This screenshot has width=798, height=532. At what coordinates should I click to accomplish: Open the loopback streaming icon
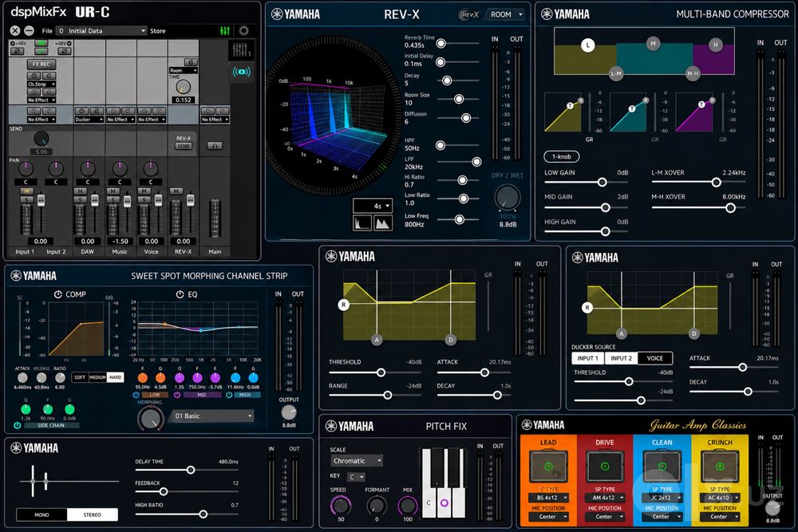(241, 72)
